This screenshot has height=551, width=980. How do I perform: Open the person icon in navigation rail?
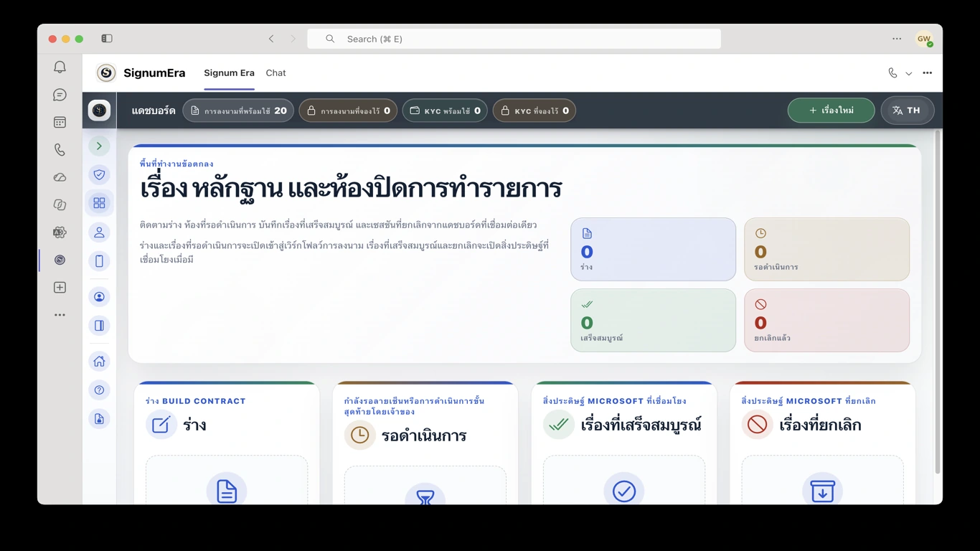99,232
